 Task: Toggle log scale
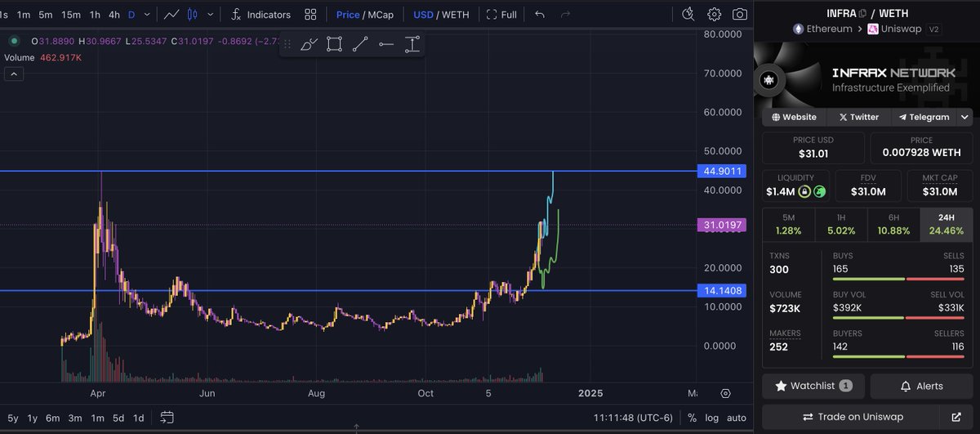coord(711,418)
